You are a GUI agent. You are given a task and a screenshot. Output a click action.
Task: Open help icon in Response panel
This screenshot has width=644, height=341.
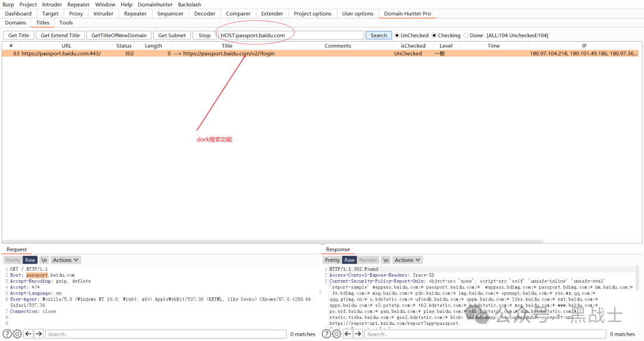pos(326,334)
